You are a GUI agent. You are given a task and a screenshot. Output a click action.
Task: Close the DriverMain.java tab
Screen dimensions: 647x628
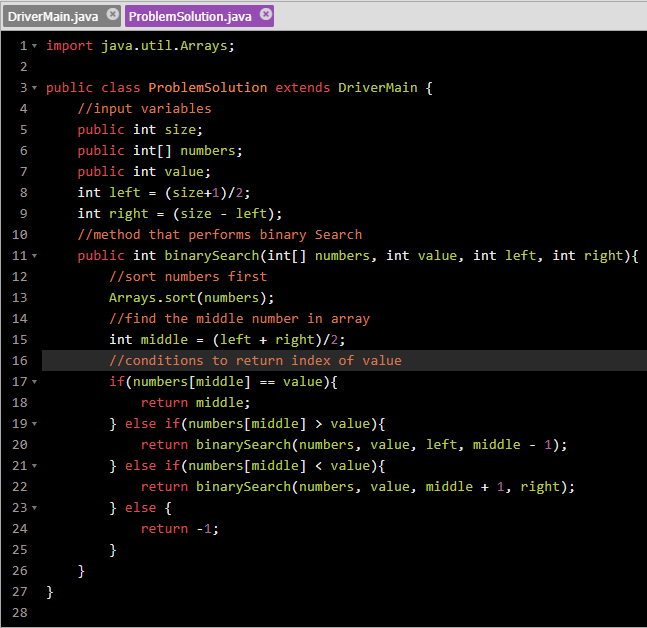112,14
